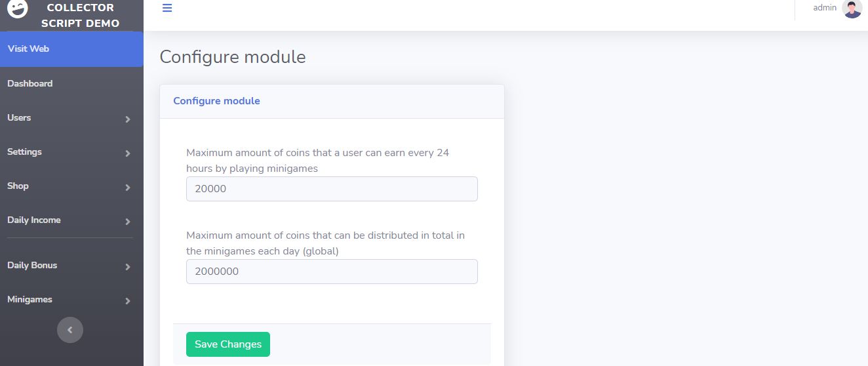This screenshot has width=868, height=366.
Task: Expand the Settings submenu chevron
Action: click(x=128, y=153)
